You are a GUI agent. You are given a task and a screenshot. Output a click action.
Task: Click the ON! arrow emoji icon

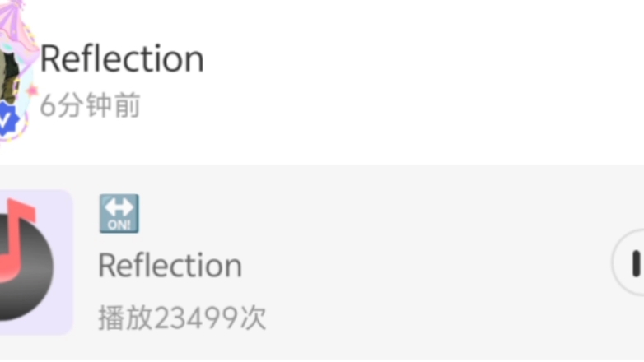pos(119,214)
